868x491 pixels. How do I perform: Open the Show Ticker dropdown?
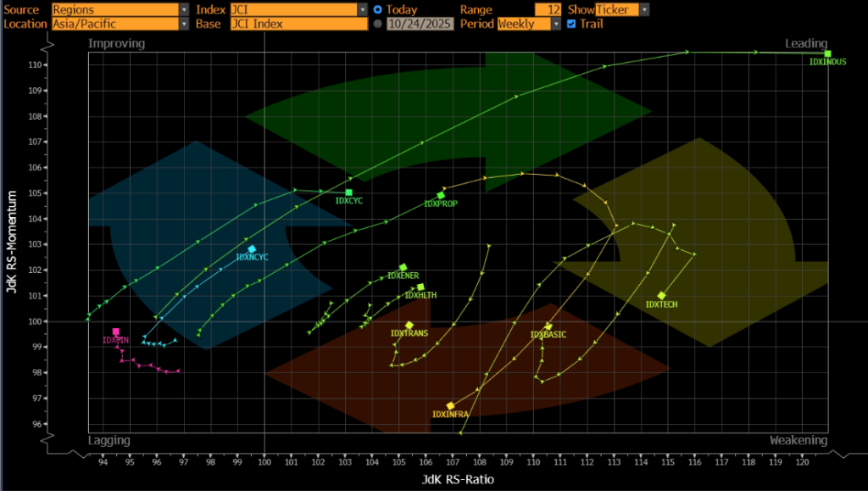tap(621, 9)
